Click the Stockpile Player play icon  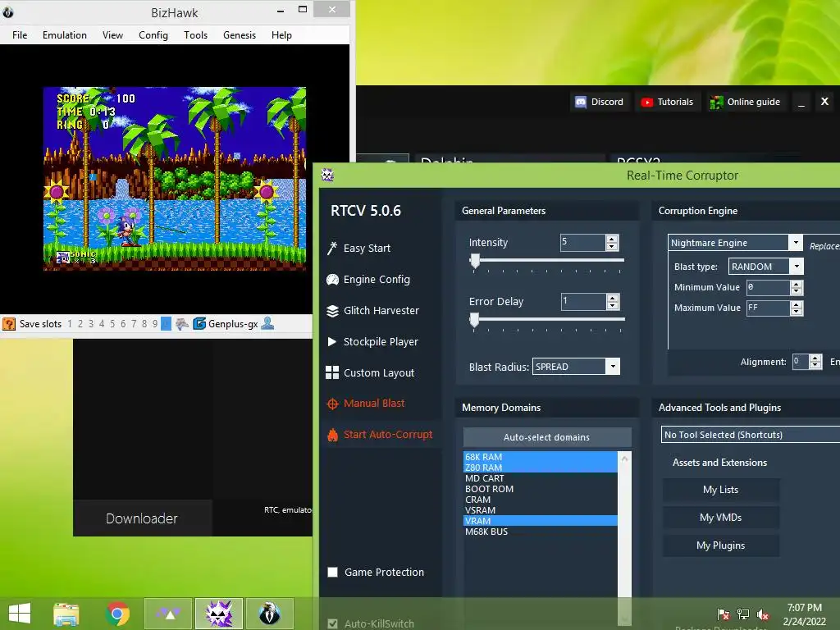pyautogui.click(x=332, y=342)
